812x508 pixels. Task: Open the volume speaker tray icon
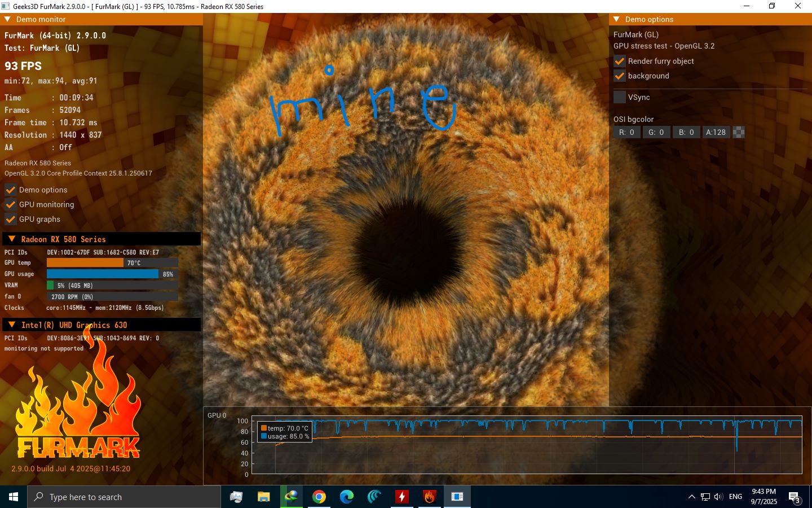tap(718, 497)
